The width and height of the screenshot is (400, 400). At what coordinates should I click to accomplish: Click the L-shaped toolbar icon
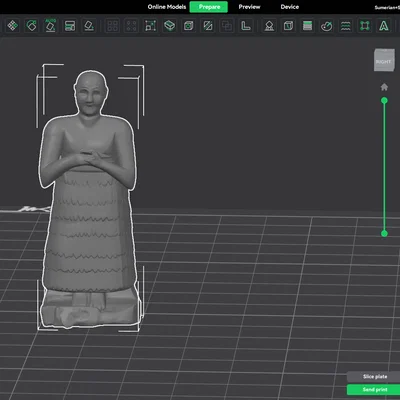246,26
